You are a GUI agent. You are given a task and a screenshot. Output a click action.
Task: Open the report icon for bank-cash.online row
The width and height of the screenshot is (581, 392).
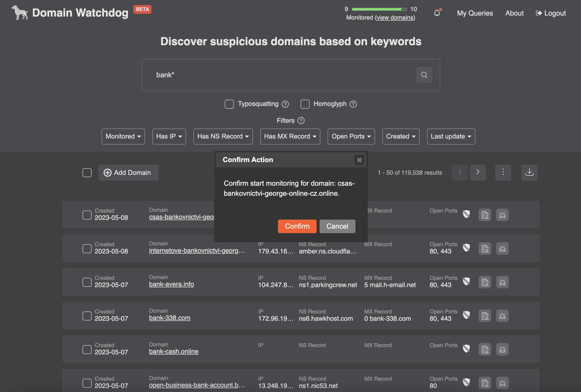tap(485, 349)
